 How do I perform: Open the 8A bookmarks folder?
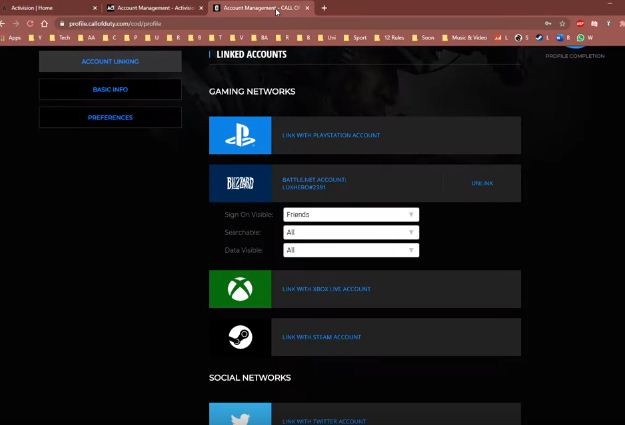point(260,38)
